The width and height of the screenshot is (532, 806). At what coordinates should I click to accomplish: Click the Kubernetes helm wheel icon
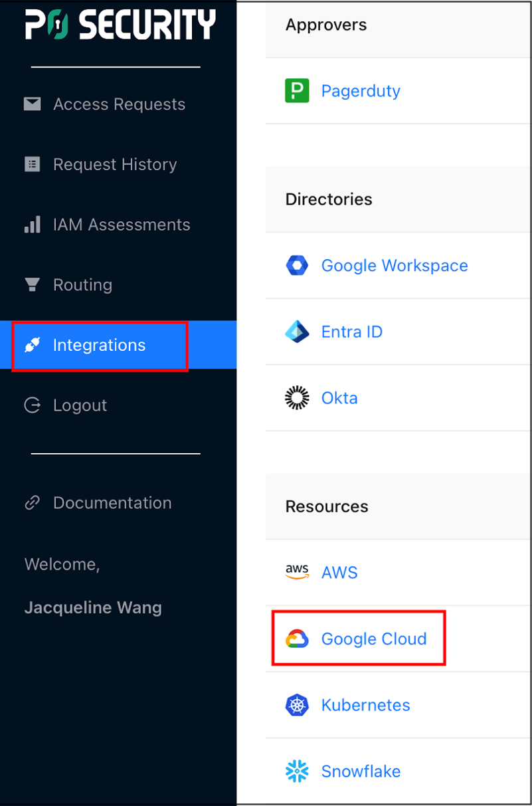click(x=297, y=705)
